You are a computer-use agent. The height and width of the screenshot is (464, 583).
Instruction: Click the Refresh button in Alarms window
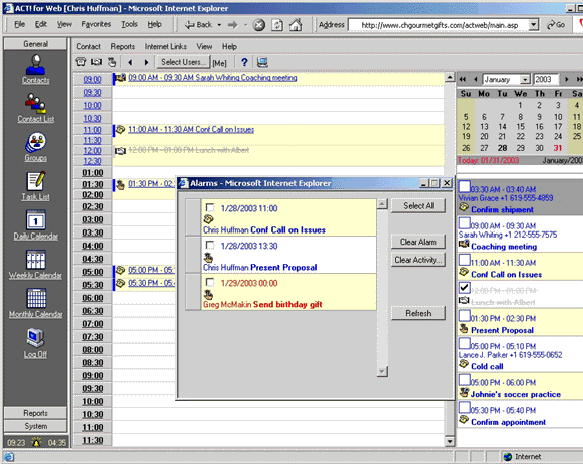click(x=418, y=313)
